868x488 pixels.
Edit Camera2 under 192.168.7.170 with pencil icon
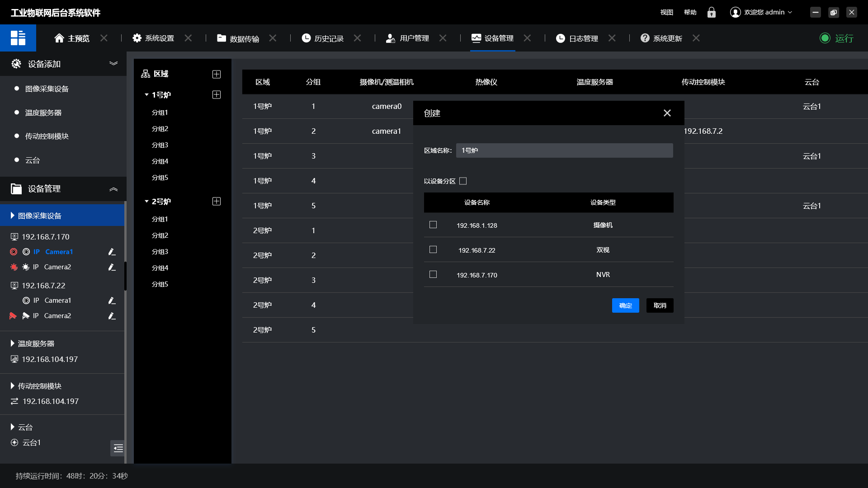tap(112, 267)
